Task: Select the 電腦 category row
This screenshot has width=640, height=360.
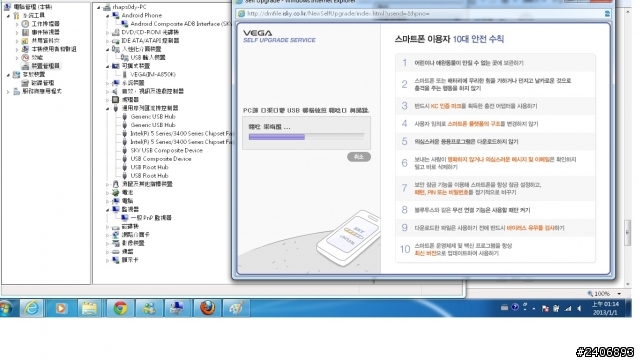Action: point(127,201)
